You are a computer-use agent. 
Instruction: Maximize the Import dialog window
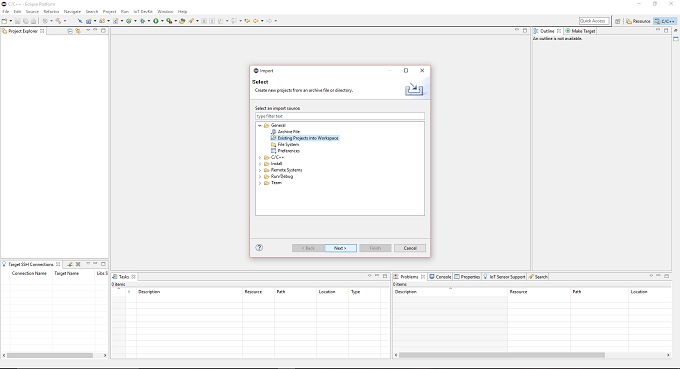click(406, 70)
